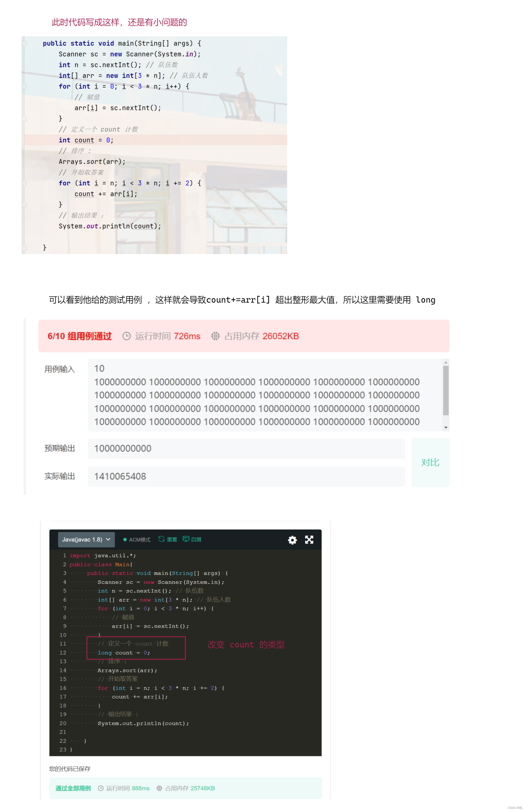
Task: Open the editor settings gear icon
Action: (x=292, y=540)
